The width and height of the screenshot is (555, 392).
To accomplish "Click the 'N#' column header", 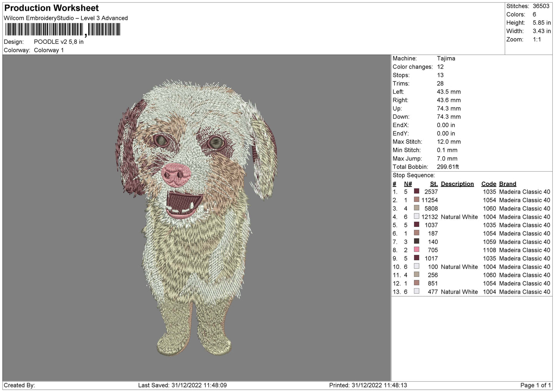I will 408,184.
